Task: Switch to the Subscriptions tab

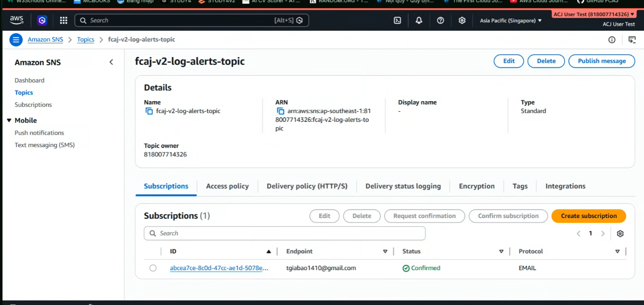Action: point(166,186)
